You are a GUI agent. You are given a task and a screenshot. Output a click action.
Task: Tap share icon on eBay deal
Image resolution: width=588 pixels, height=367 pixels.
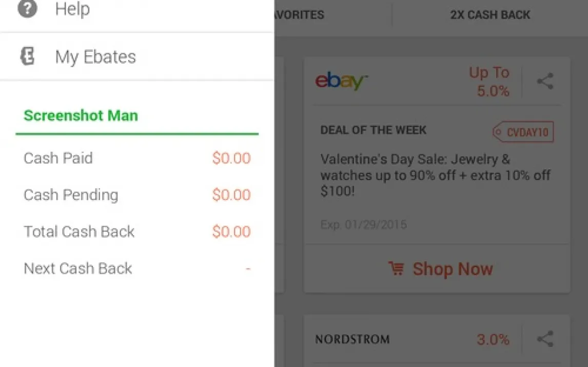pyautogui.click(x=545, y=81)
